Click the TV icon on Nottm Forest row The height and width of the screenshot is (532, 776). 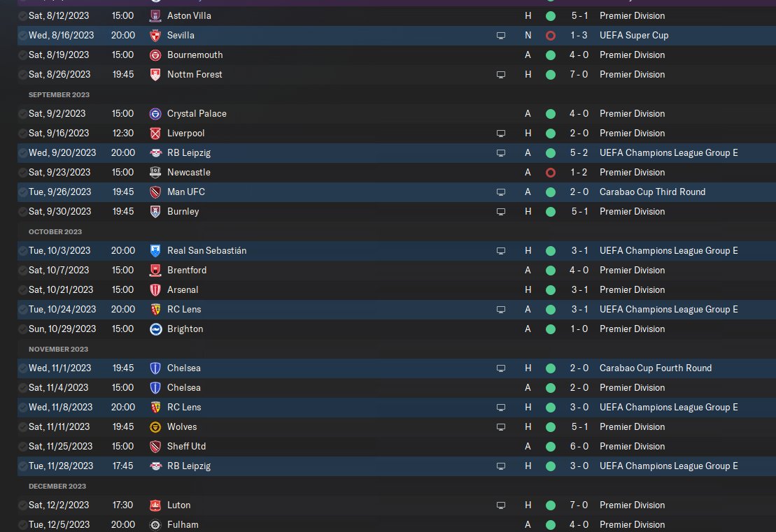500,74
